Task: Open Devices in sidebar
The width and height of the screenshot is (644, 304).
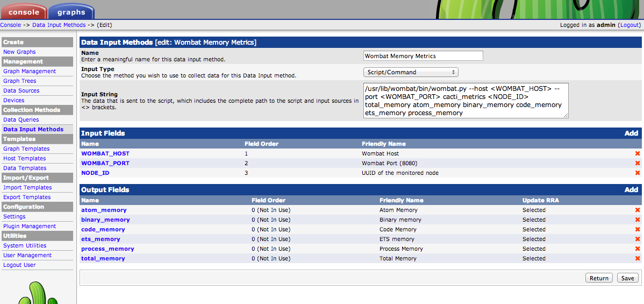Action: click(x=13, y=101)
